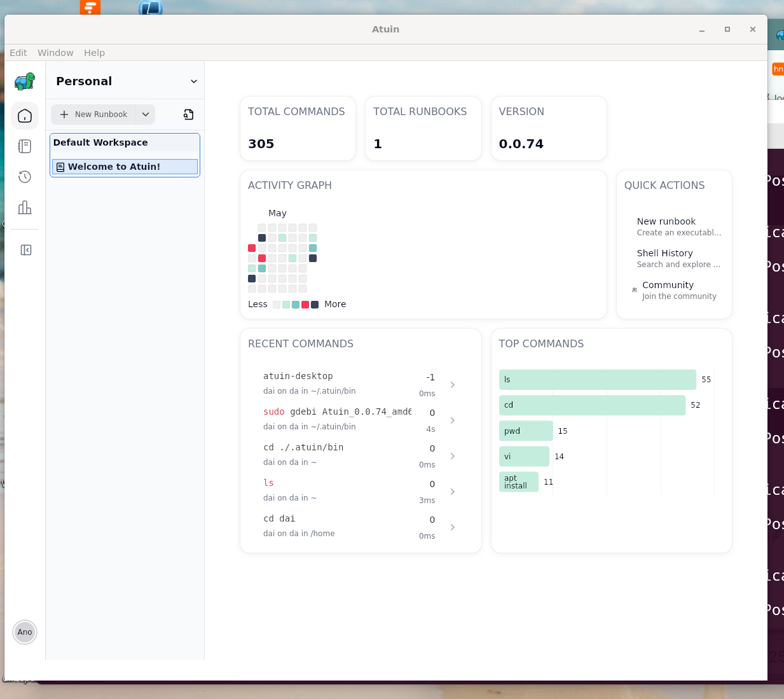
Task: Click the 'dai on da in /home' text
Action: pyautogui.click(x=299, y=534)
